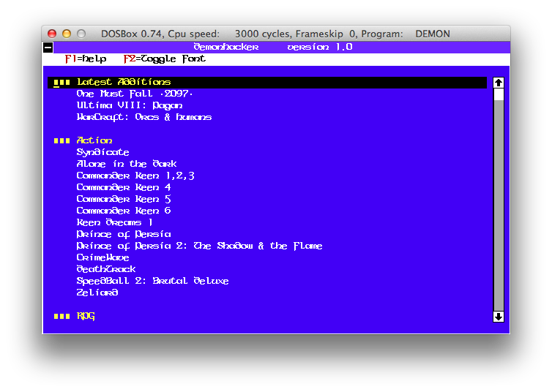Select One Must Fall 2097 entry
The image size is (552, 392).
coord(135,94)
